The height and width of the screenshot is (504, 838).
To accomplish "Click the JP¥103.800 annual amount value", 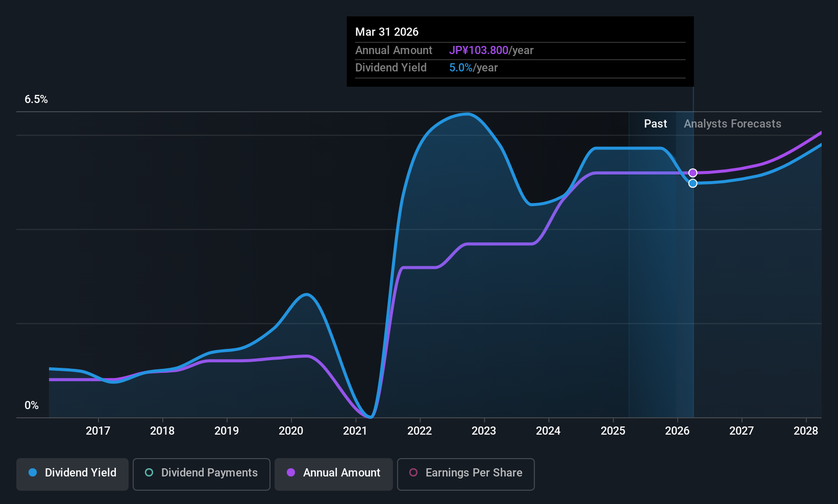I will [479, 51].
